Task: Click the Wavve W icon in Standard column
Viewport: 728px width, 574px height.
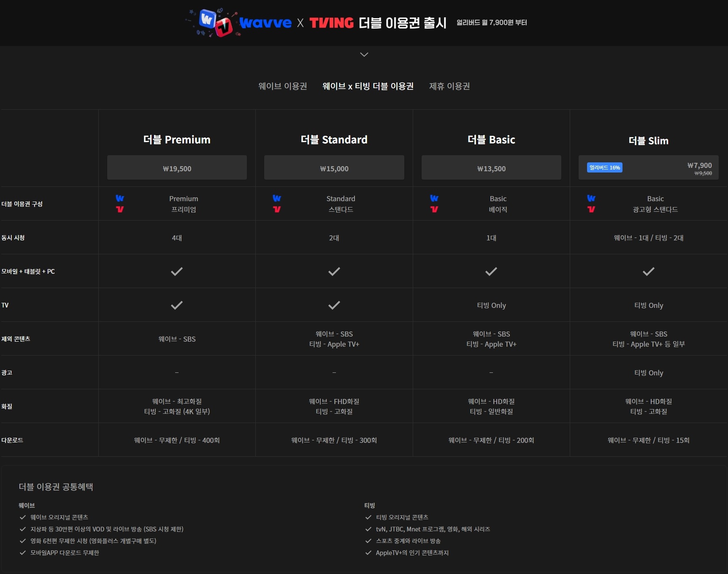Action: [x=277, y=198]
